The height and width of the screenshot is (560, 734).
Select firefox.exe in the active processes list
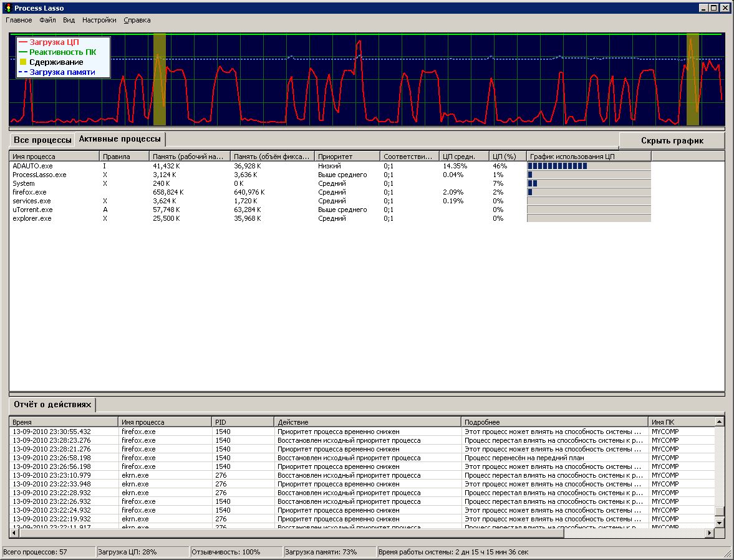330,192
